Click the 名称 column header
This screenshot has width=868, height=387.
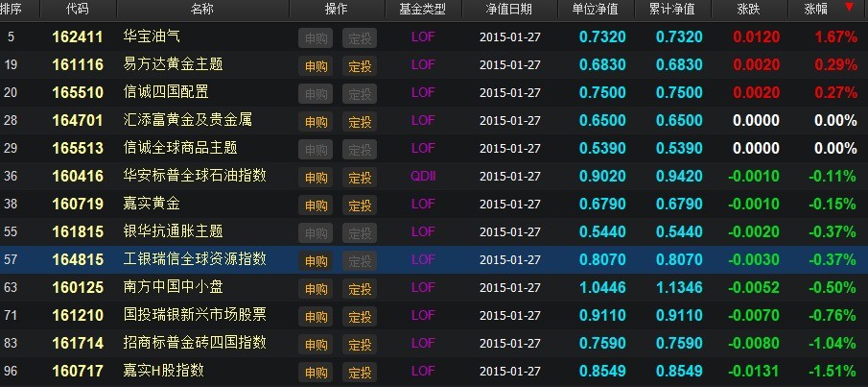click(201, 9)
